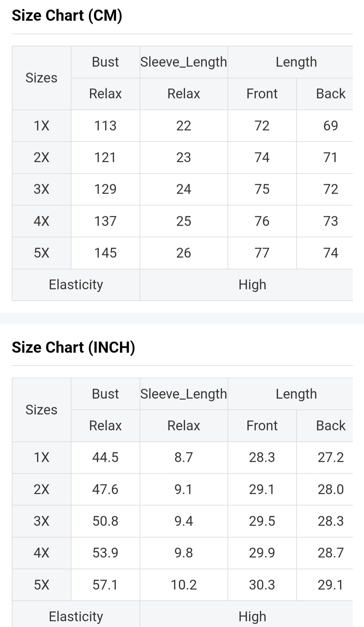The width and height of the screenshot is (364, 627).
Task: Click 145 bust value for 5X
Action: pyautogui.click(x=105, y=253)
